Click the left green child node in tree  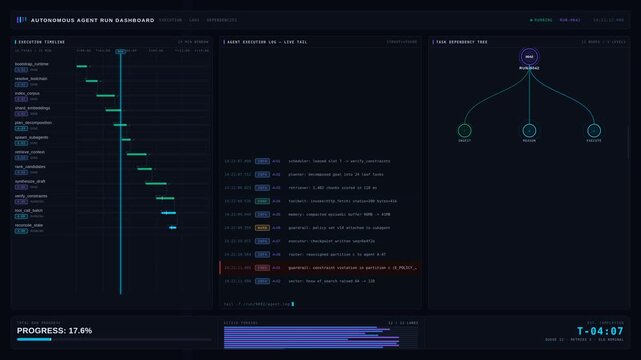coord(464,131)
